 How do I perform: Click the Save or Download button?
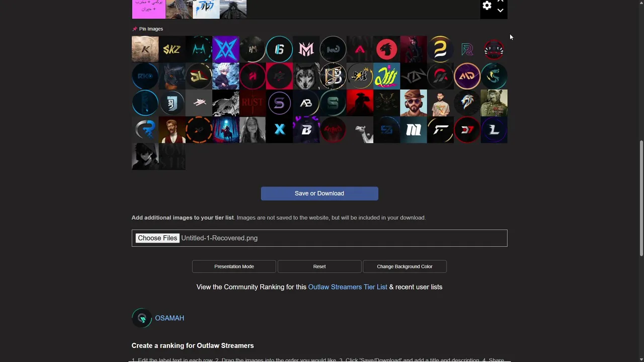pyautogui.click(x=319, y=194)
